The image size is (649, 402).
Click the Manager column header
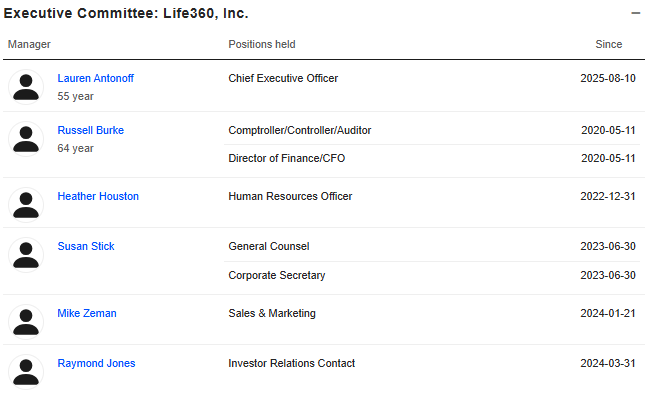[x=29, y=44]
